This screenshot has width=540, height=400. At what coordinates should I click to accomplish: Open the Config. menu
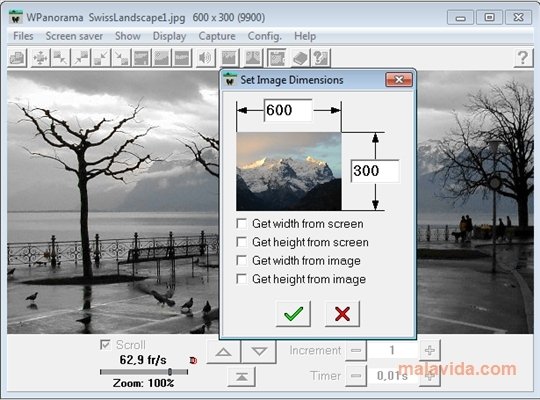coord(264,36)
